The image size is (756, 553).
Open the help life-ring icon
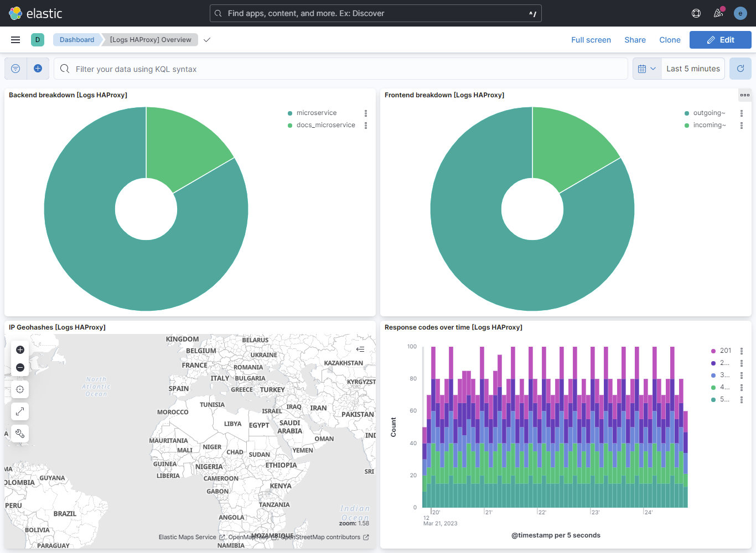click(x=696, y=13)
